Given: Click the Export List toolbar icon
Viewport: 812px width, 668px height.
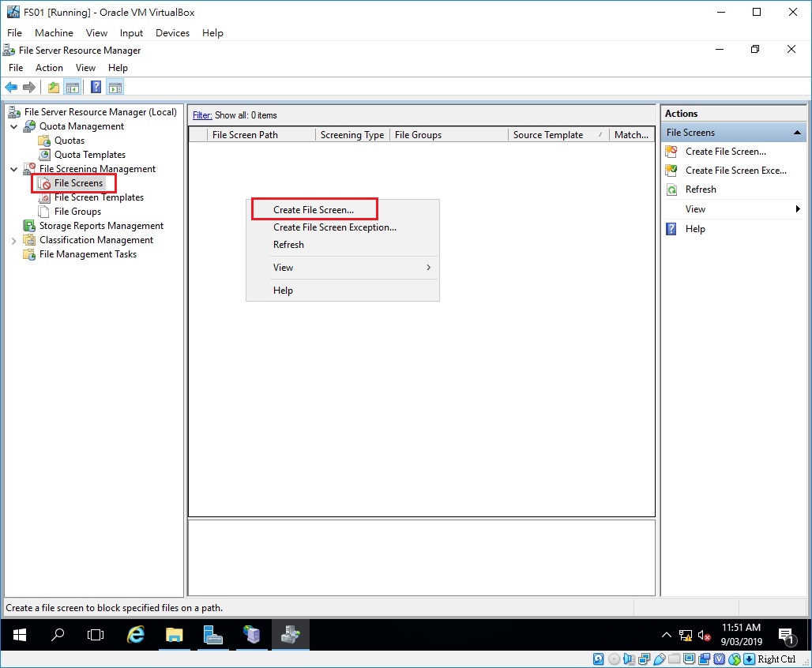Looking at the screenshot, I should pyautogui.click(x=52, y=87).
